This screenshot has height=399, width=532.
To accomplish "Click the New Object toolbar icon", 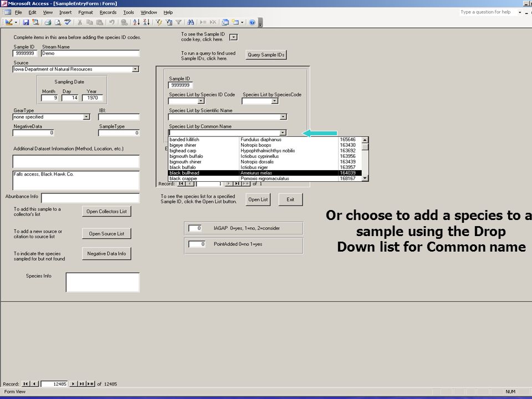I will click(x=235, y=22).
